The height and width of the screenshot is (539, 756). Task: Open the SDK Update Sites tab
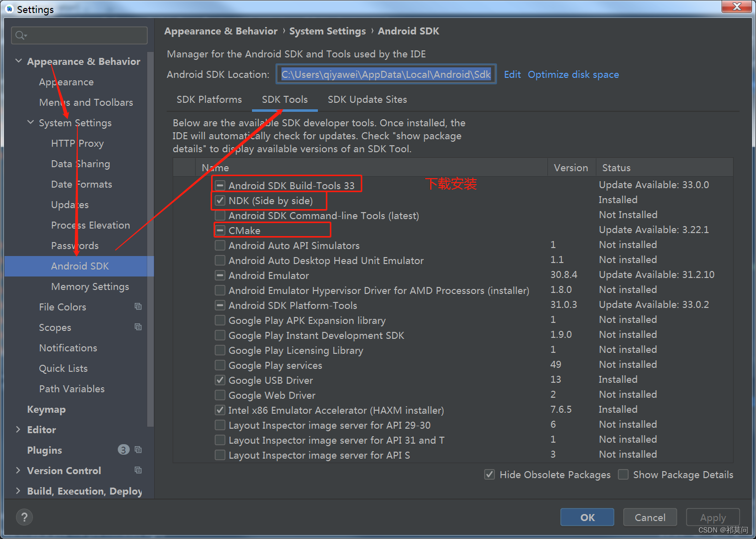pyautogui.click(x=367, y=99)
